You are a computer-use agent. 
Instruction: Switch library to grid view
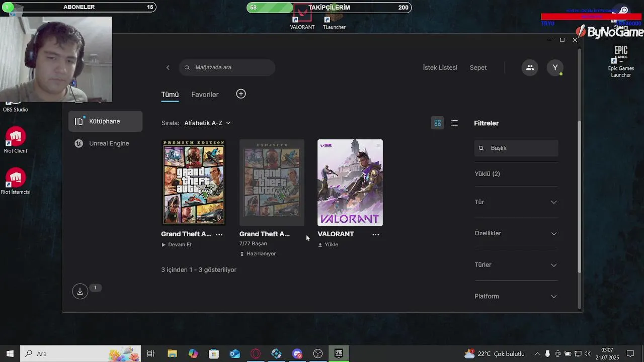(x=438, y=123)
